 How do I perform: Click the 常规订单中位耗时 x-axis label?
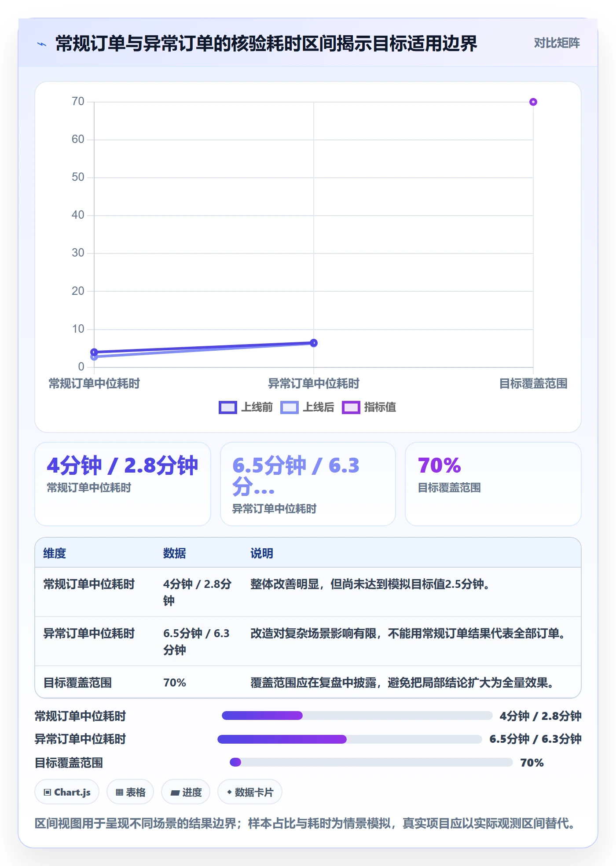point(94,383)
